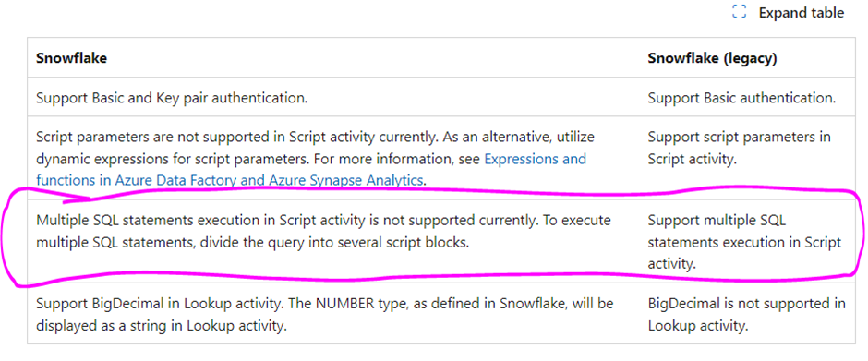Click the Support BigDecimal in Lookup cell
Screen dimensions: 868x361
324,315
